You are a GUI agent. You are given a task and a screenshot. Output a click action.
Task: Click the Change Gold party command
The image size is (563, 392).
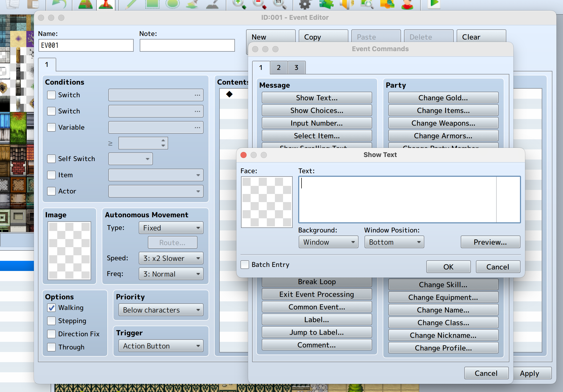[x=443, y=97]
